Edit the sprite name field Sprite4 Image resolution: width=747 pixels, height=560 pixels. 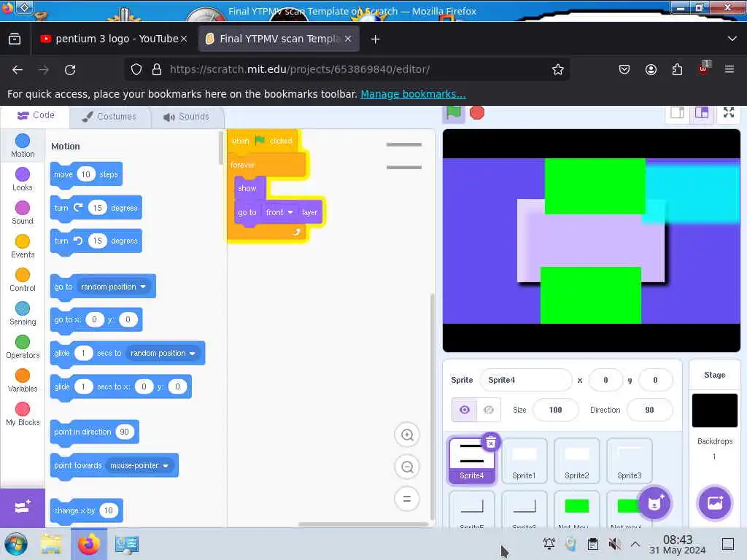coord(525,380)
